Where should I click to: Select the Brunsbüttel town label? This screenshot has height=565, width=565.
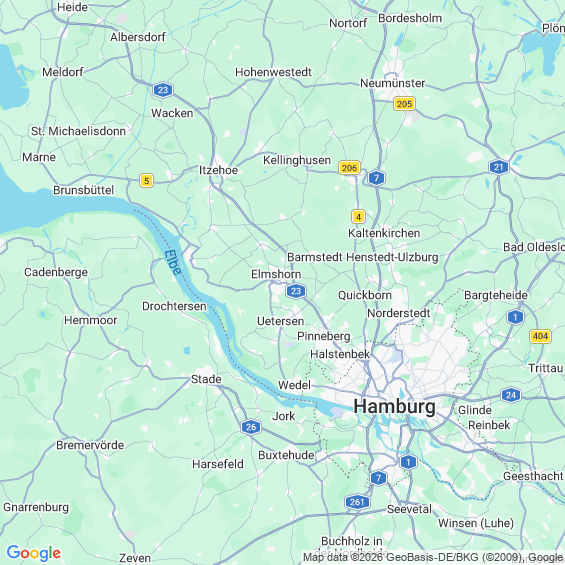pyautogui.click(x=84, y=190)
